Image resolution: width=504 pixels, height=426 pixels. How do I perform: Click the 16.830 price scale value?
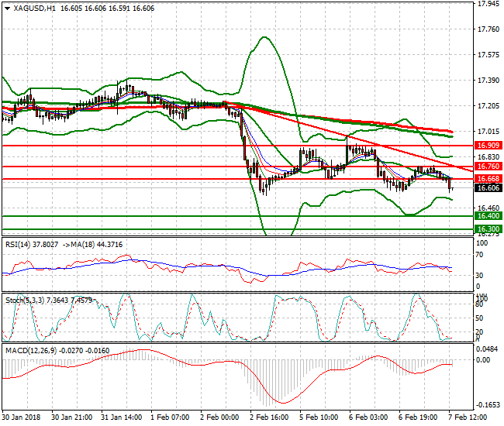point(488,157)
